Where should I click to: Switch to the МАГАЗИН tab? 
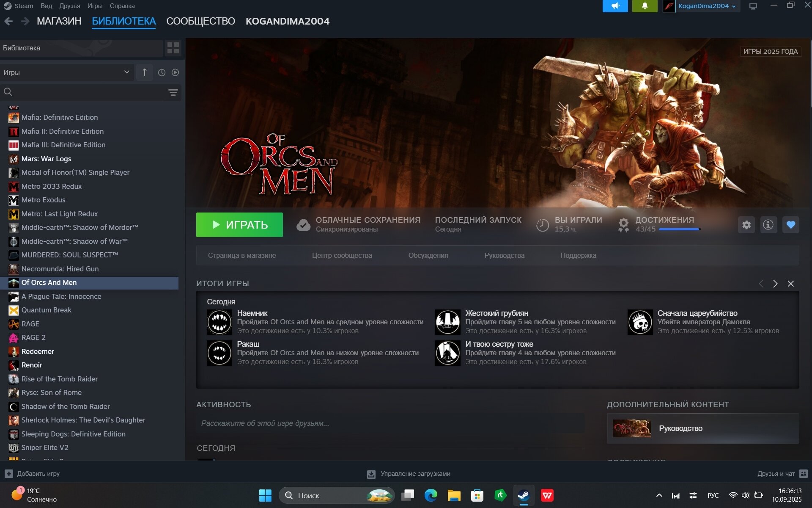(x=59, y=21)
